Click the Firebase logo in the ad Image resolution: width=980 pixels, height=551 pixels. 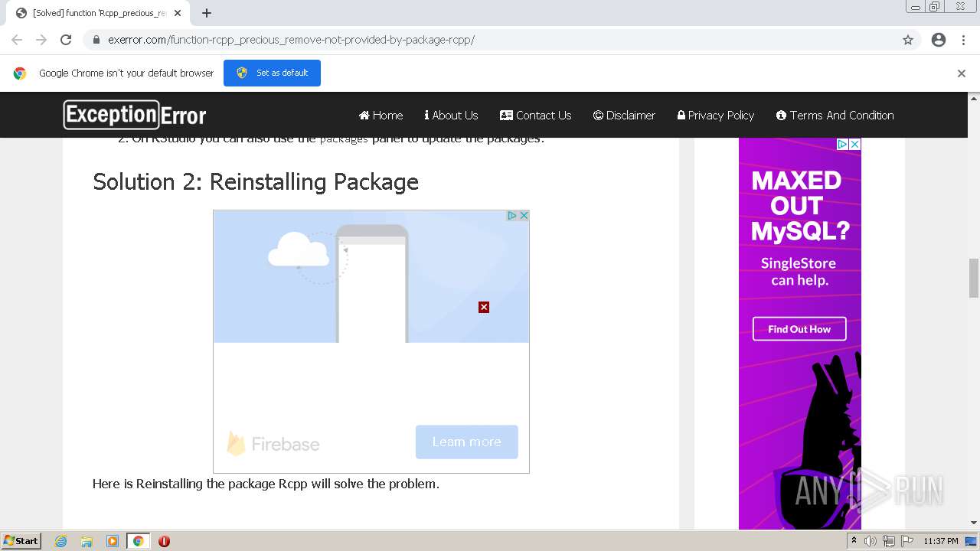[x=273, y=444]
